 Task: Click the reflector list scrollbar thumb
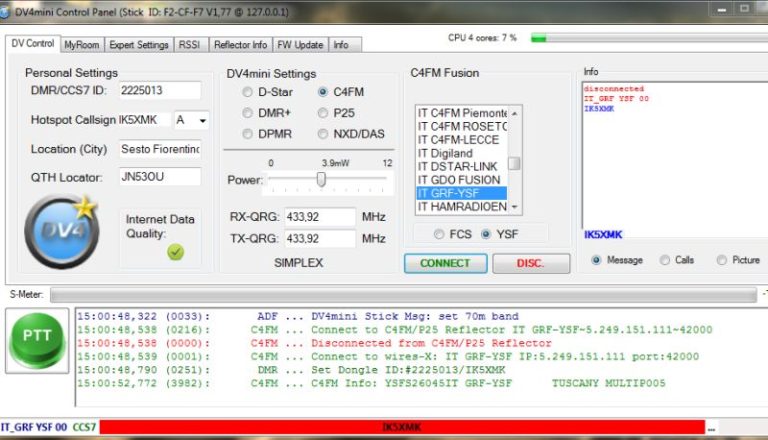tap(514, 163)
